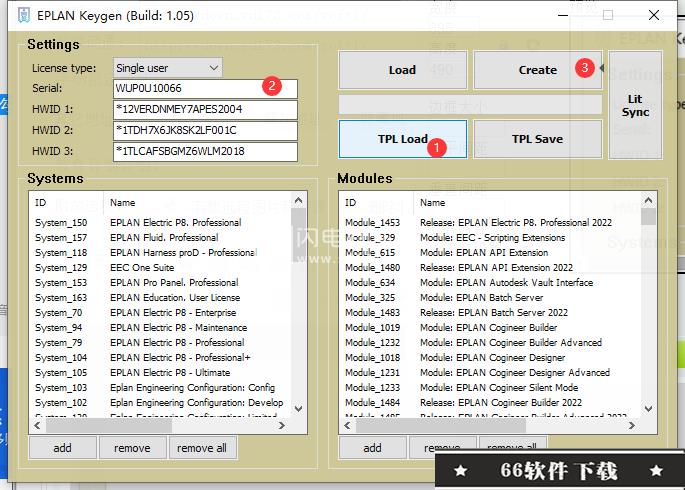Select Module_1231 Cogineer Designer Advanced row
Image resolution: width=685 pixels, height=490 pixels.
point(491,373)
